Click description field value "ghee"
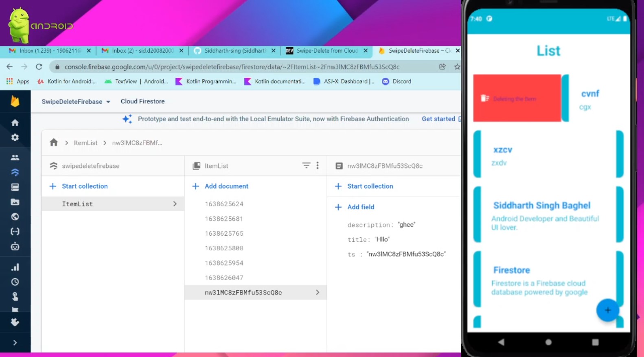Screen dimensions: 644x357 (x=406, y=225)
